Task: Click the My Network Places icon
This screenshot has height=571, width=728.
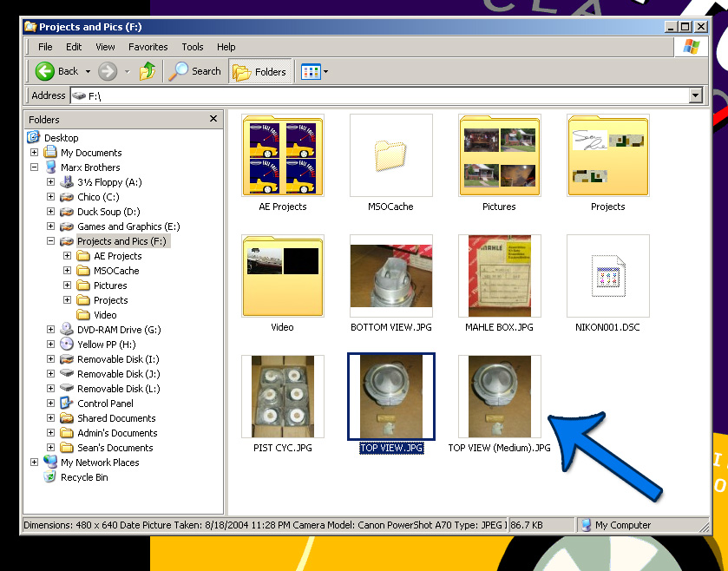Action: (x=50, y=462)
